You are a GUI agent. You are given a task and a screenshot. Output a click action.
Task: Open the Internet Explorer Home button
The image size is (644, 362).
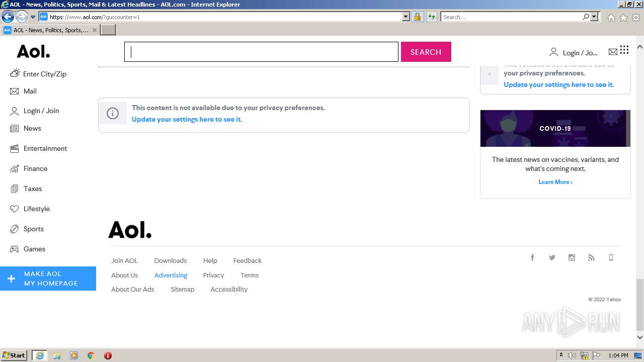tap(611, 18)
